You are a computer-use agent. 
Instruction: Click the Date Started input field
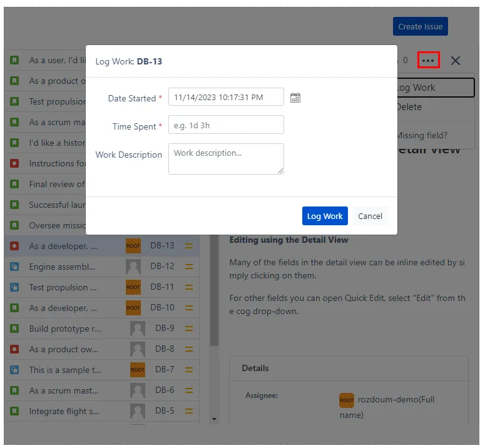click(226, 97)
